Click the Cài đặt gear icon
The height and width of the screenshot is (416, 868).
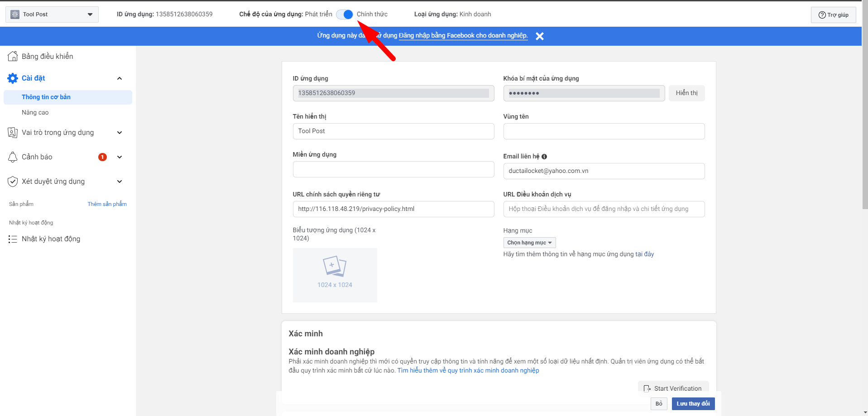[x=13, y=78]
